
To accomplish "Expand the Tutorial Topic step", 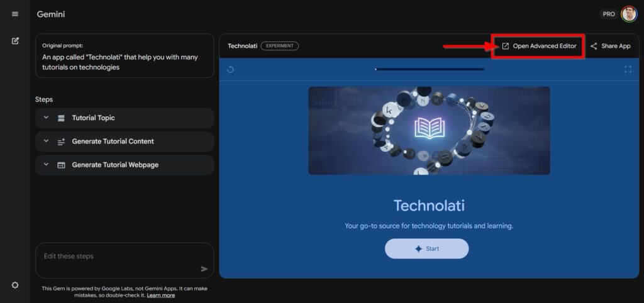I will 46,118.
